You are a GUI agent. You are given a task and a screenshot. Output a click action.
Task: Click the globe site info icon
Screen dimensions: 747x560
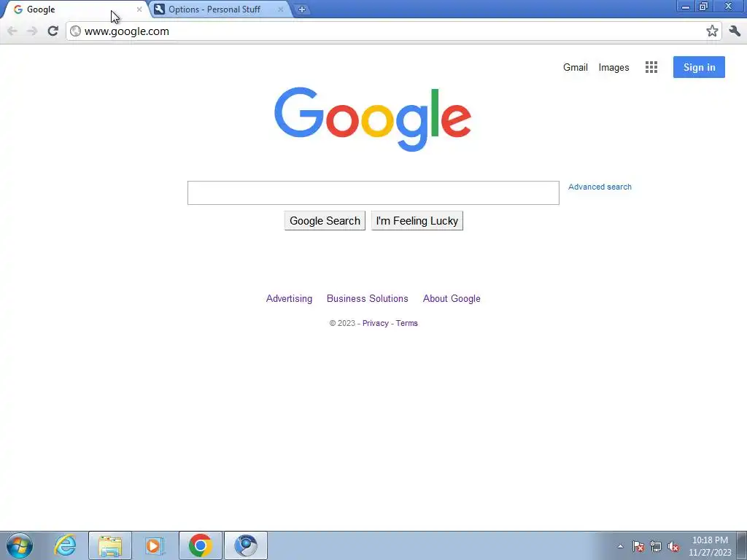coord(75,31)
